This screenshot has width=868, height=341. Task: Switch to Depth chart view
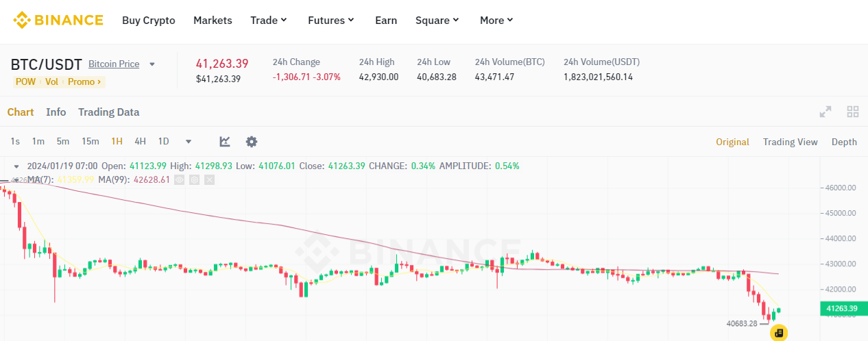pos(844,142)
